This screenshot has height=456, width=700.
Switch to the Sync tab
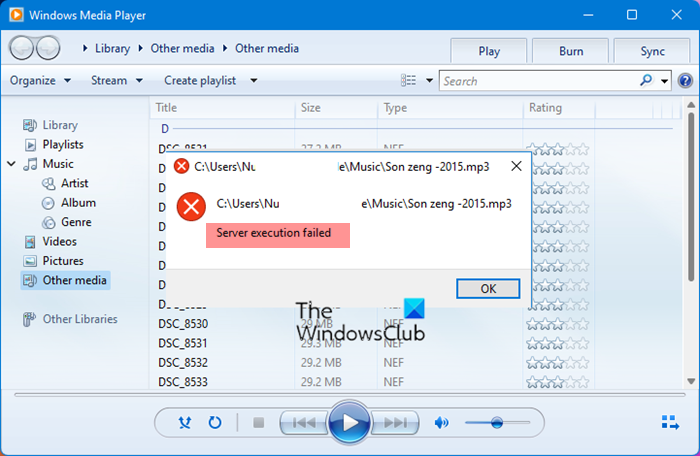point(652,51)
